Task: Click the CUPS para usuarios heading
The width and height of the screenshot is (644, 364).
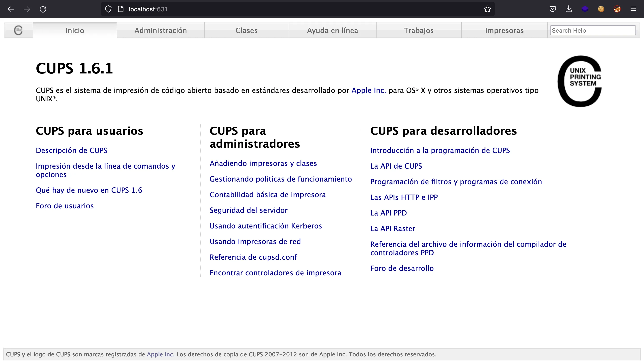Action: [89, 131]
